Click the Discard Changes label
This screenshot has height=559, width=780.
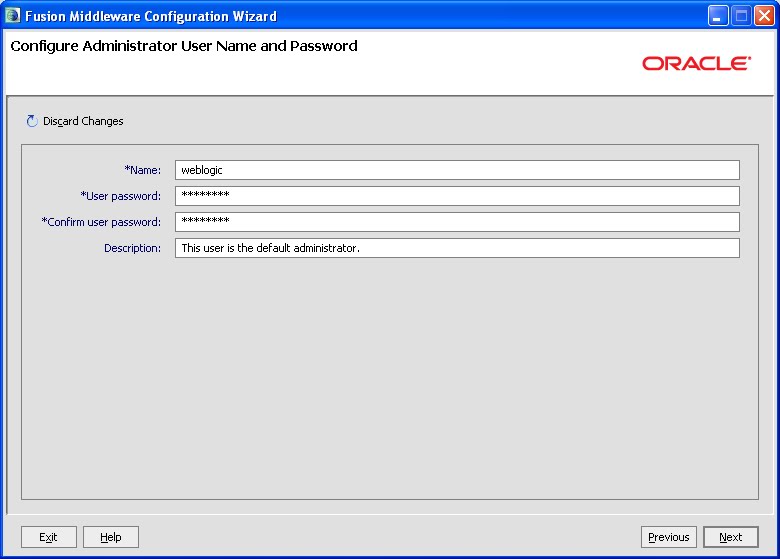tap(83, 121)
